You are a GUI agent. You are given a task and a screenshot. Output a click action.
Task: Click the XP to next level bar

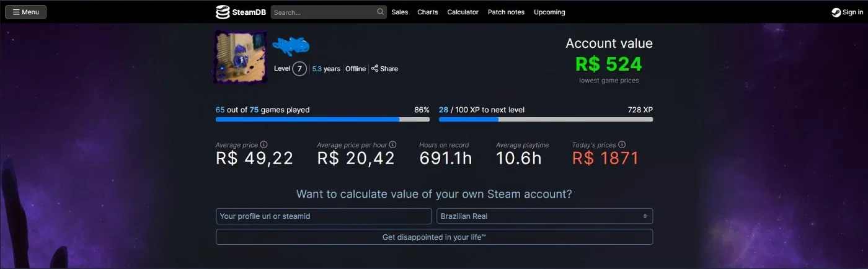(x=546, y=119)
